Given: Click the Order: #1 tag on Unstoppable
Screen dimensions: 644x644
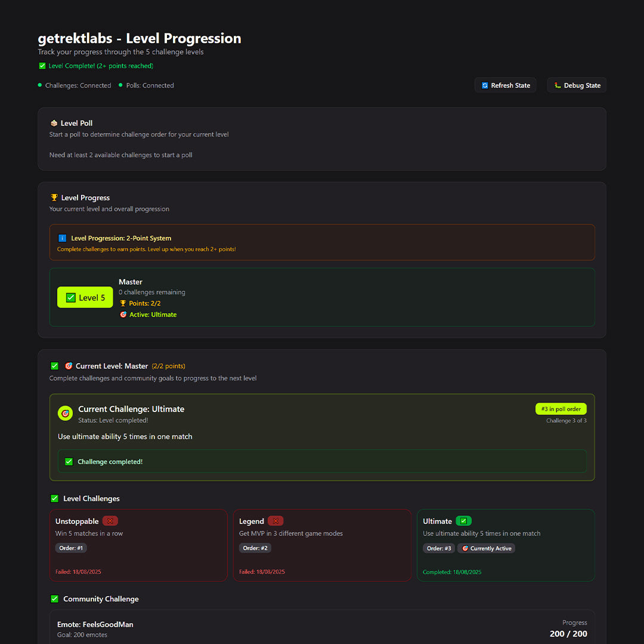Looking at the screenshot, I should click(71, 549).
